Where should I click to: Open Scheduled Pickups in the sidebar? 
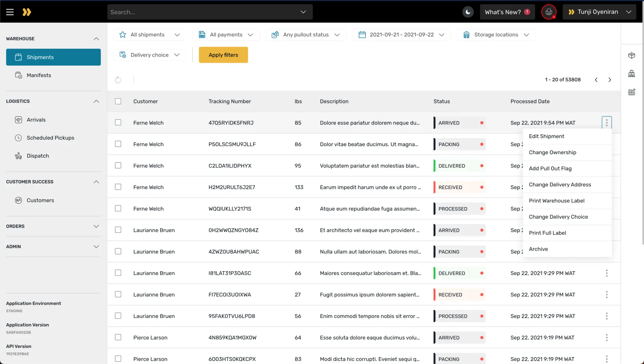point(53,138)
